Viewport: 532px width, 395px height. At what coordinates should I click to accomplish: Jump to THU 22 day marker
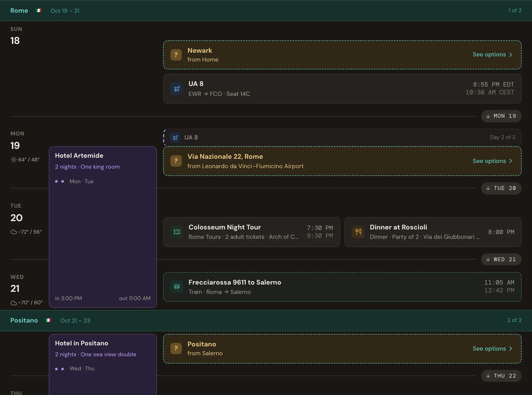click(501, 376)
